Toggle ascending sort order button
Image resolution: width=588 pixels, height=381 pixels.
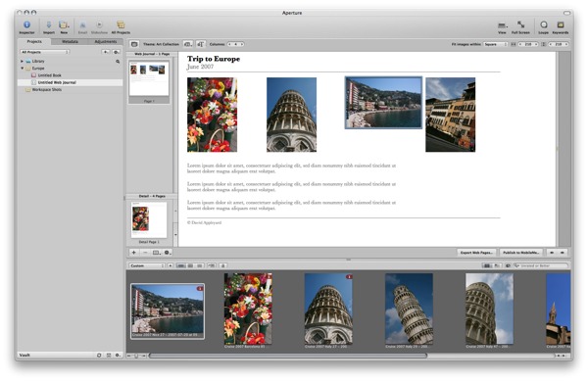(171, 265)
